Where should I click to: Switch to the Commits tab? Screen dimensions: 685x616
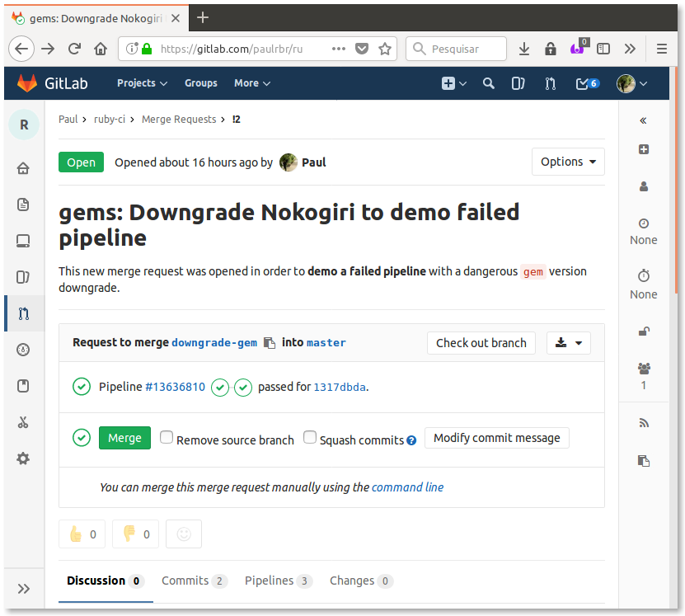[194, 581]
